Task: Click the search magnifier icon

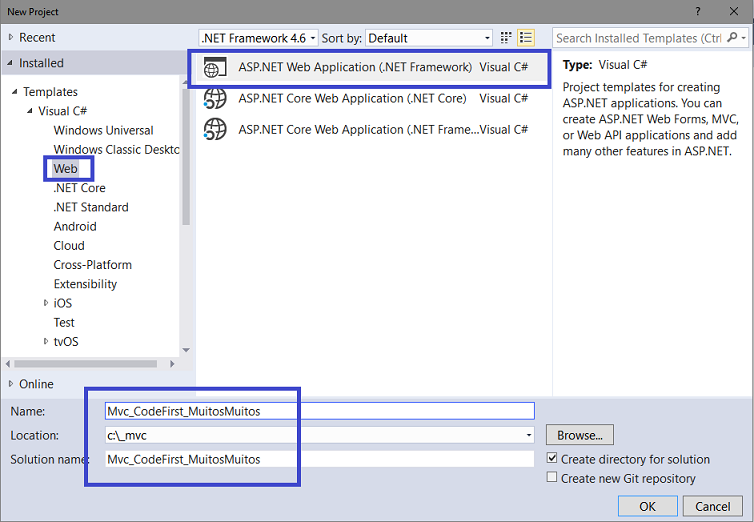Action: tap(732, 37)
